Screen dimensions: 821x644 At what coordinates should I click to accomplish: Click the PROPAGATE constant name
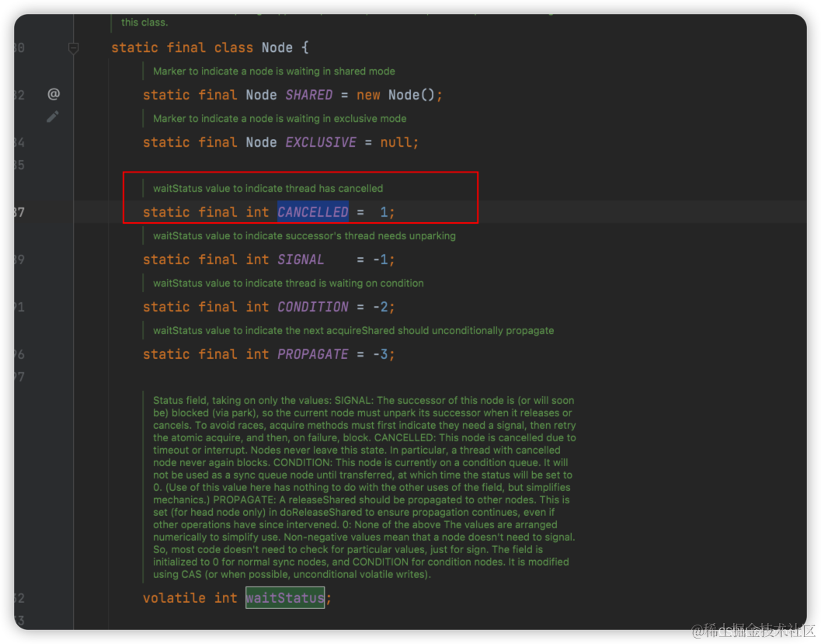[312, 354]
